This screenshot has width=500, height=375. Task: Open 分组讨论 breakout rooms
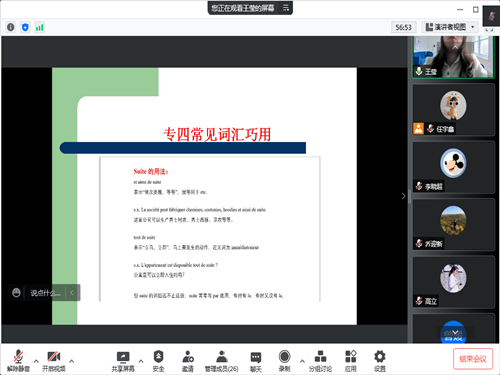click(x=320, y=360)
